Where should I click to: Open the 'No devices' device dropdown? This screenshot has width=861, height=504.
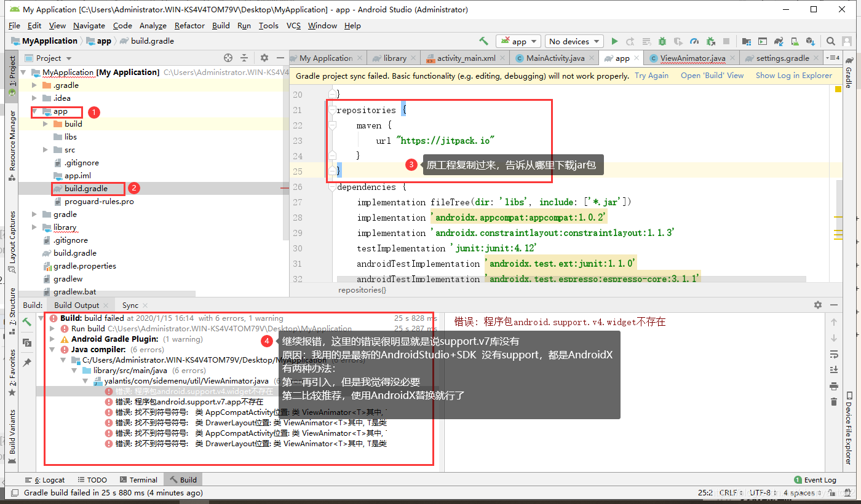tap(574, 41)
